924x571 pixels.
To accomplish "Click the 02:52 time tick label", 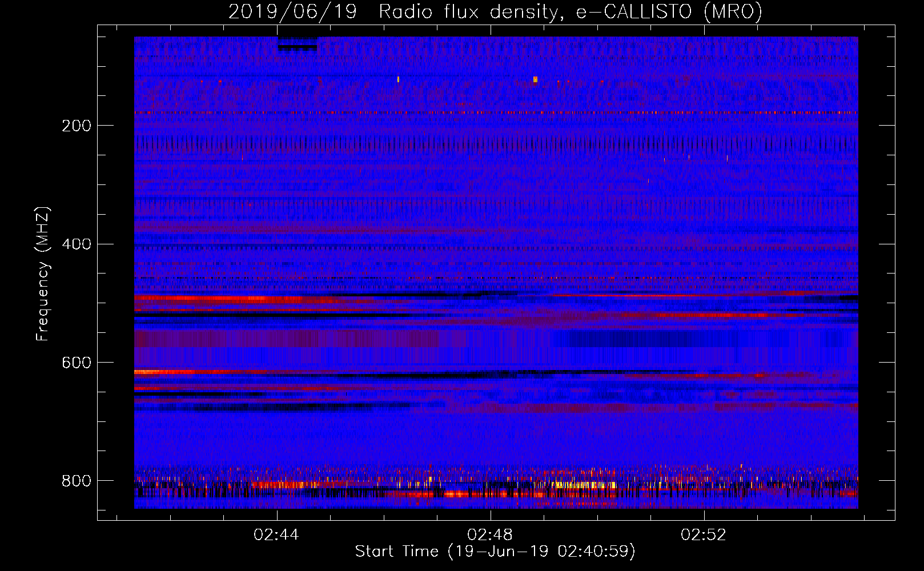I will pyautogui.click(x=704, y=535).
